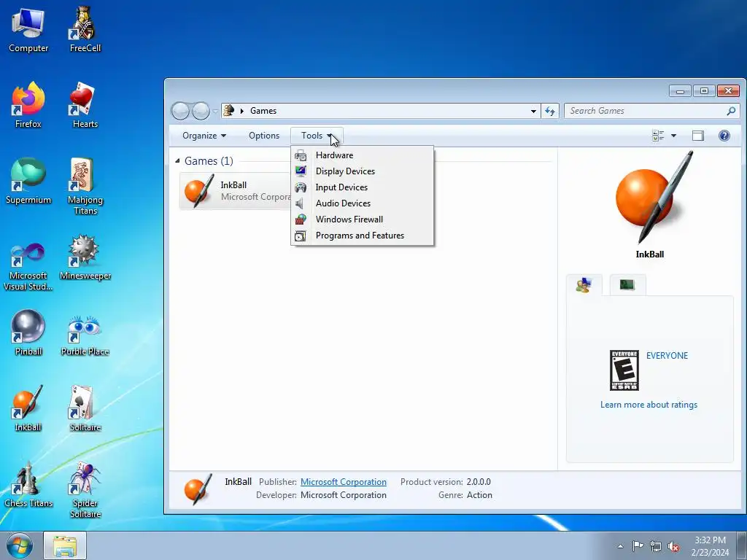Select the Minesweeper desktop shortcut

[x=85, y=257]
